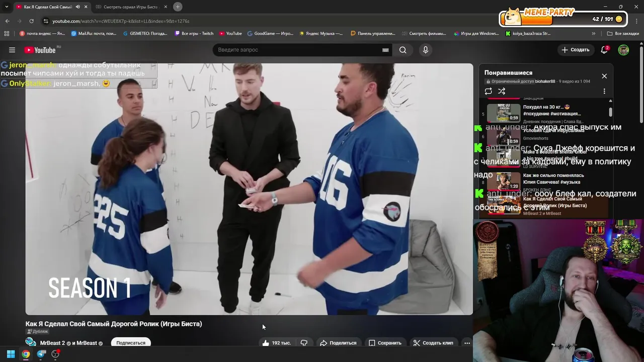644x362 pixels.
Task: Activate voice search microphone
Action: (425, 50)
